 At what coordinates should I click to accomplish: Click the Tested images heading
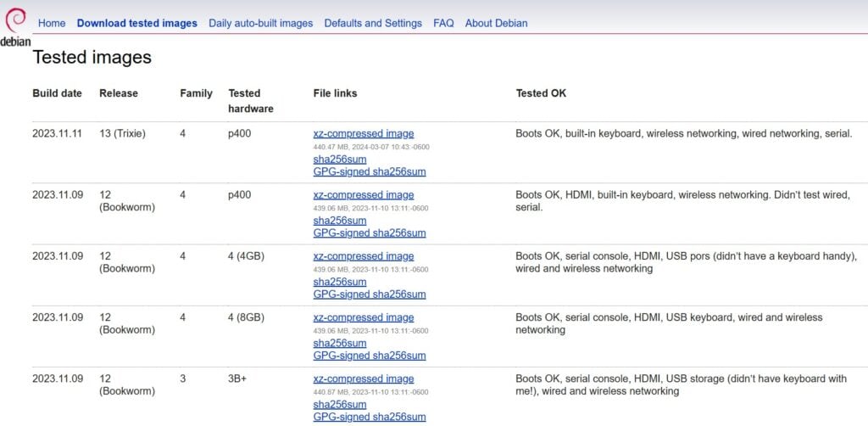tap(92, 57)
